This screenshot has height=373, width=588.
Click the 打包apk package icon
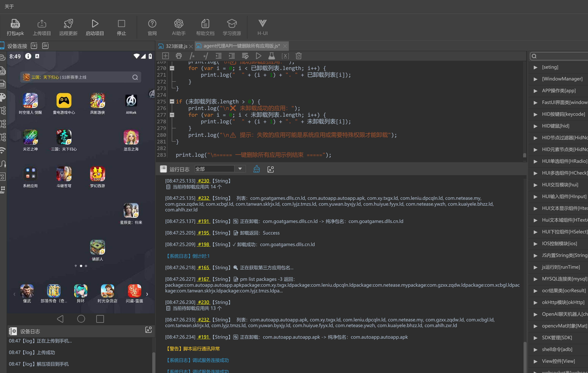pyautogui.click(x=15, y=27)
